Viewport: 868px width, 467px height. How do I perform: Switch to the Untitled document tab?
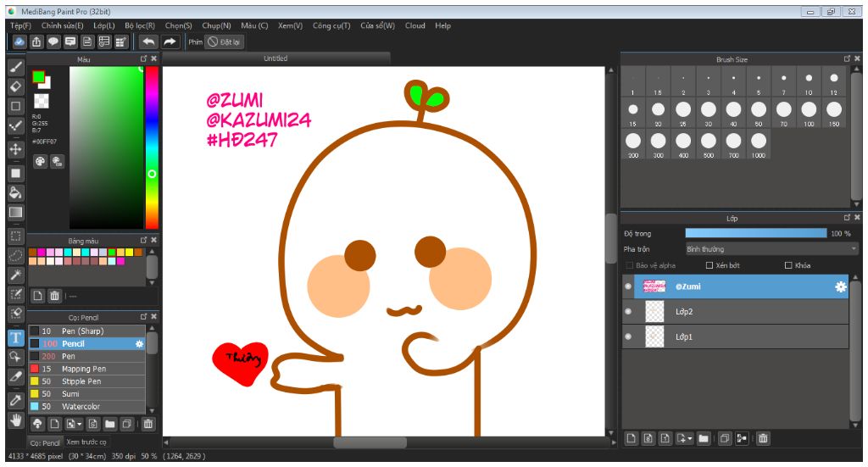[275, 58]
